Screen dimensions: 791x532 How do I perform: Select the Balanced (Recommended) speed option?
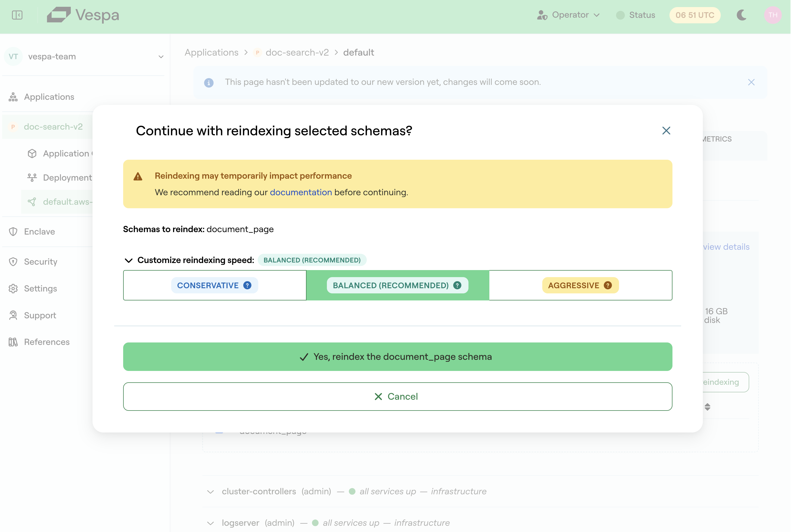coord(397,285)
